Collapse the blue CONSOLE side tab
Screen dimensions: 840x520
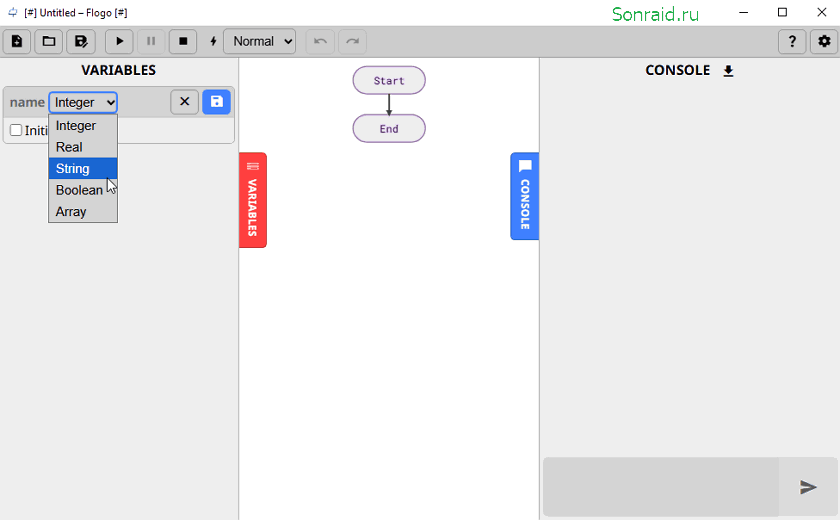click(524, 196)
